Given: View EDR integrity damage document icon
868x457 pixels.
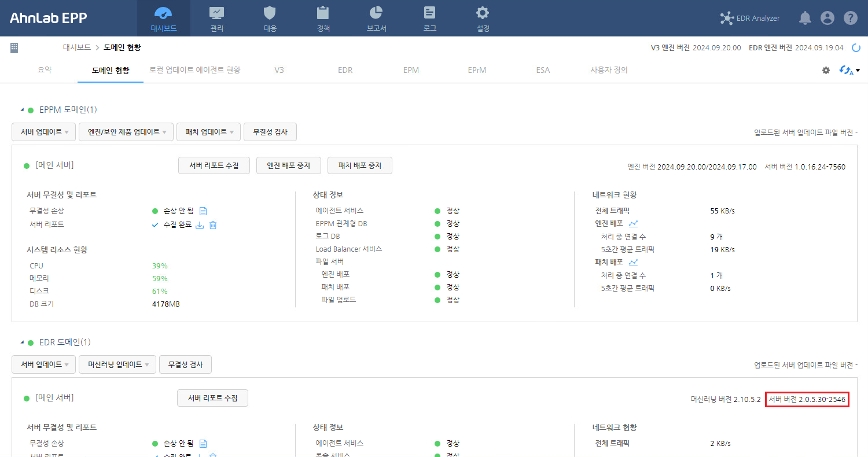Looking at the screenshot, I should [x=203, y=444].
